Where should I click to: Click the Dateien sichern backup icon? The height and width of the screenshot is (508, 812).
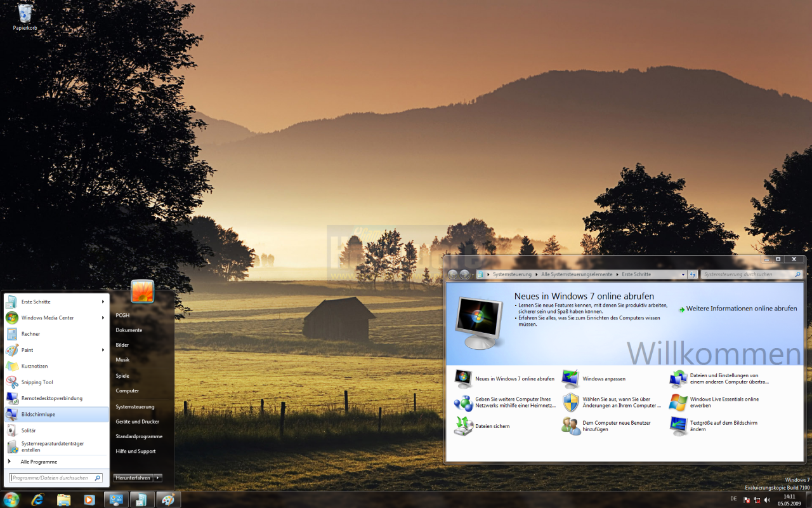pyautogui.click(x=464, y=425)
